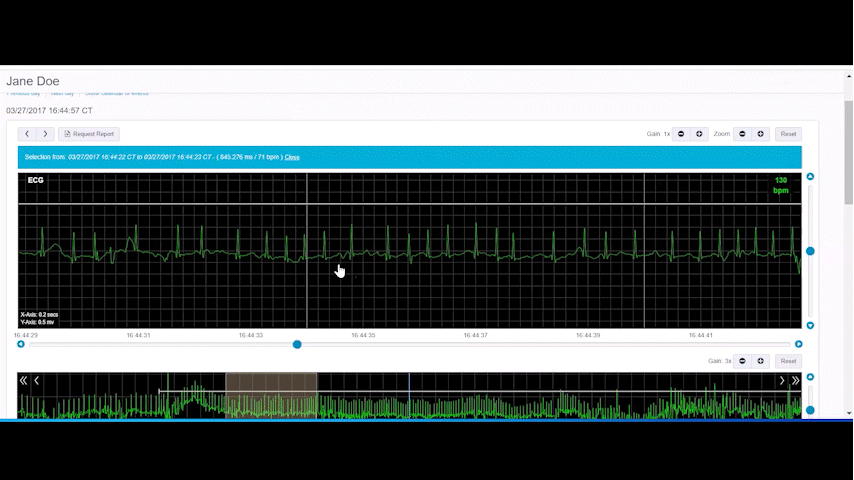The width and height of the screenshot is (854, 480).
Task: Decrease ECG gain with minus button
Action: tap(681, 134)
